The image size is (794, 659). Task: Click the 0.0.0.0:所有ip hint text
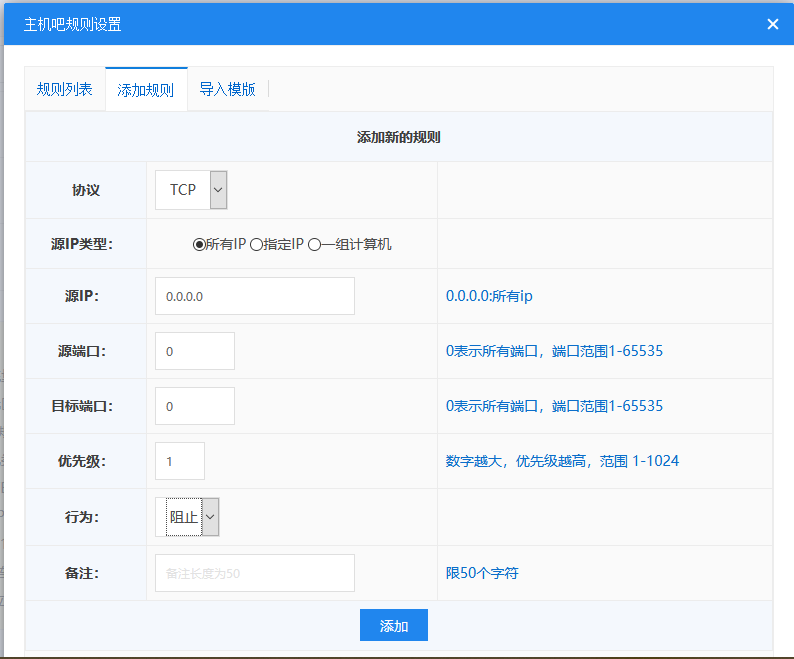[x=489, y=296]
